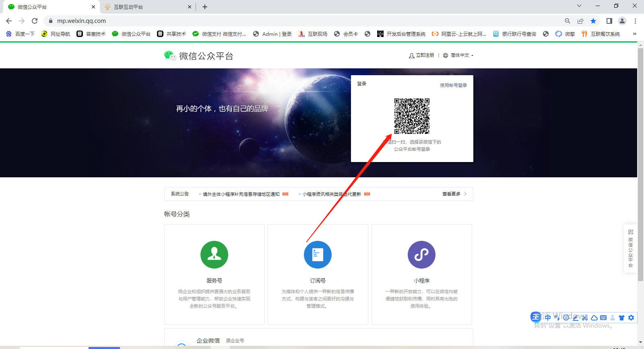The height and width of the screenshot is (349, 644).
Task: Close the 互联互动平台 tab
Action: 190,7
